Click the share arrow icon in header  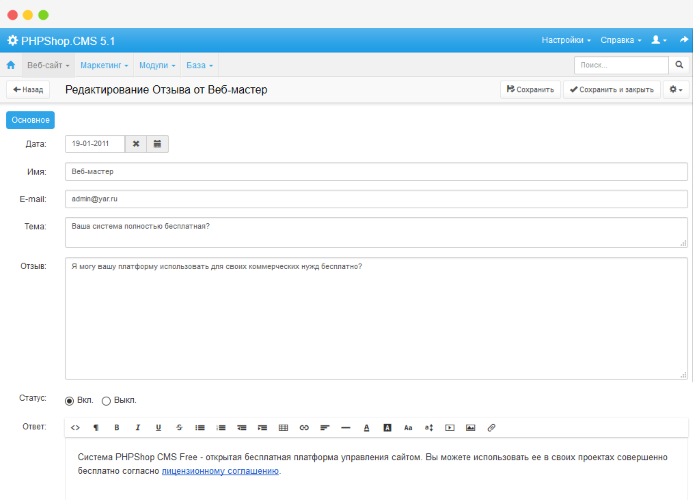point(683,40)
